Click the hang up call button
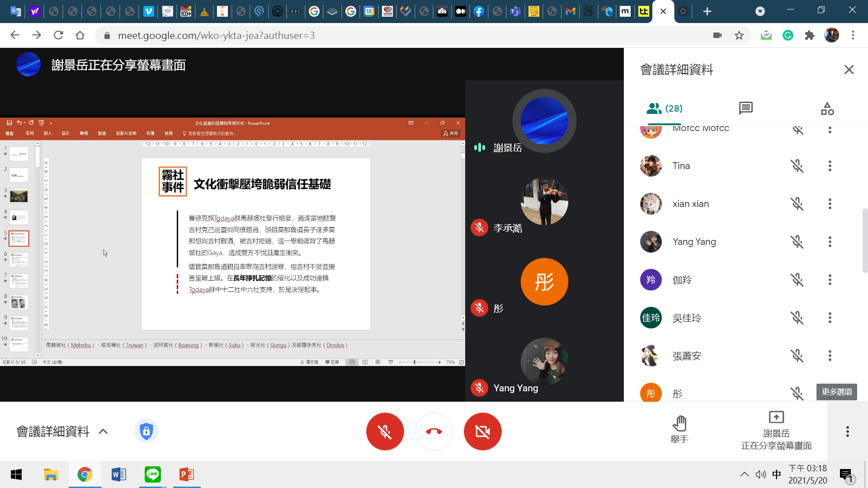Screen dimensions: 868x488 tap(434, 432)
